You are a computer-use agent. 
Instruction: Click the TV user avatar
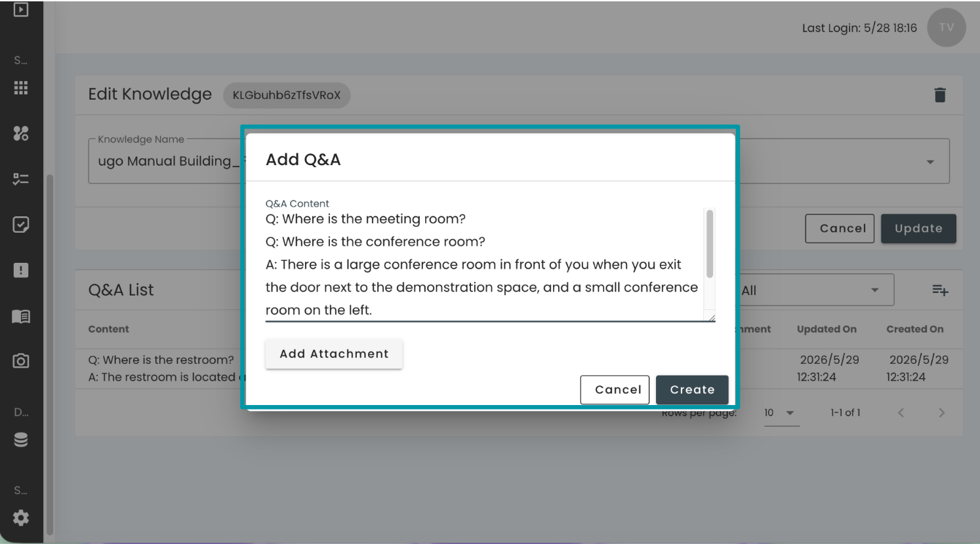coord(946,28)
